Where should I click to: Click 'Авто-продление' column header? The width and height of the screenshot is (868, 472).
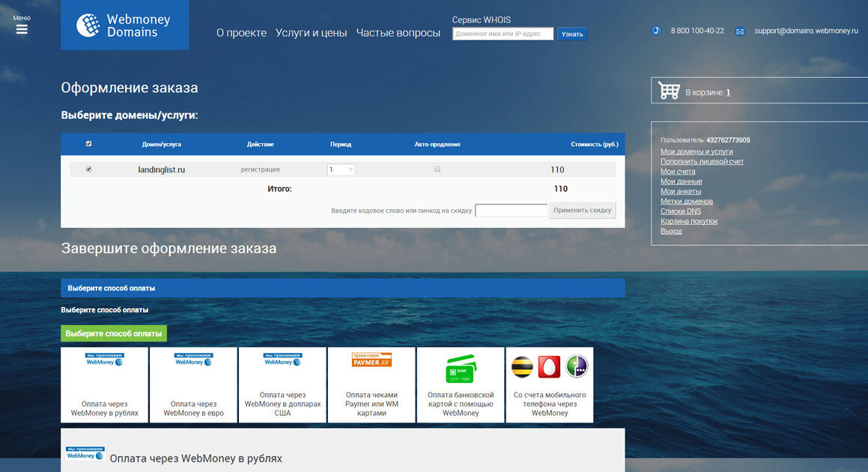437,144
